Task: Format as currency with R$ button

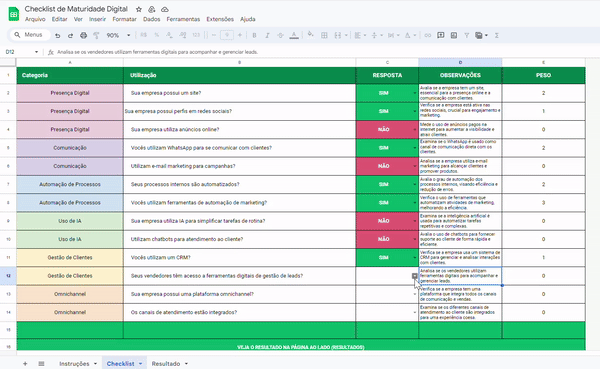Action: (143, 35)
